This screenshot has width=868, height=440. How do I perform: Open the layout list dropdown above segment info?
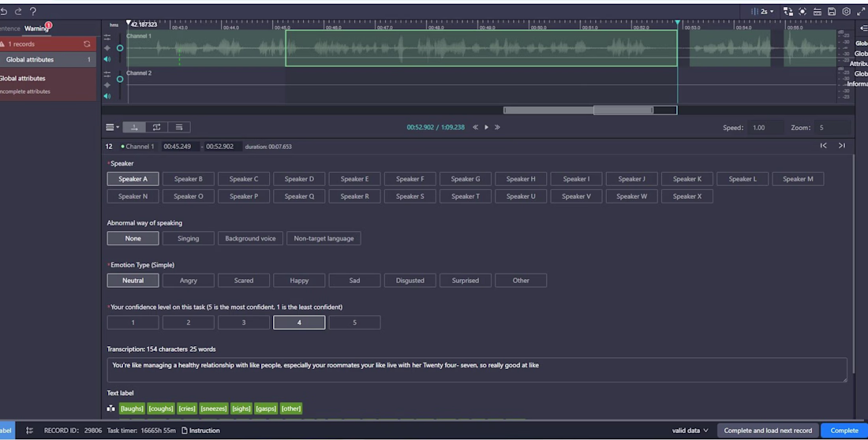[x=113, y=127]
